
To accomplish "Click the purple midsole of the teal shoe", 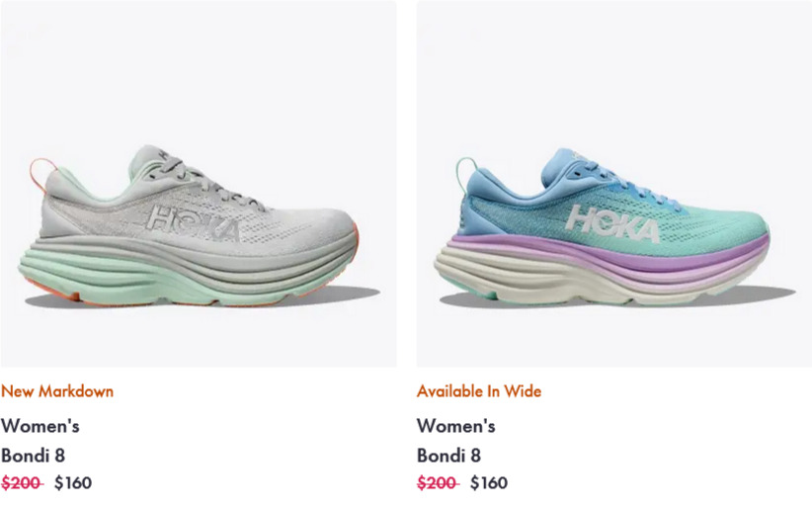I will pos(611,253).
